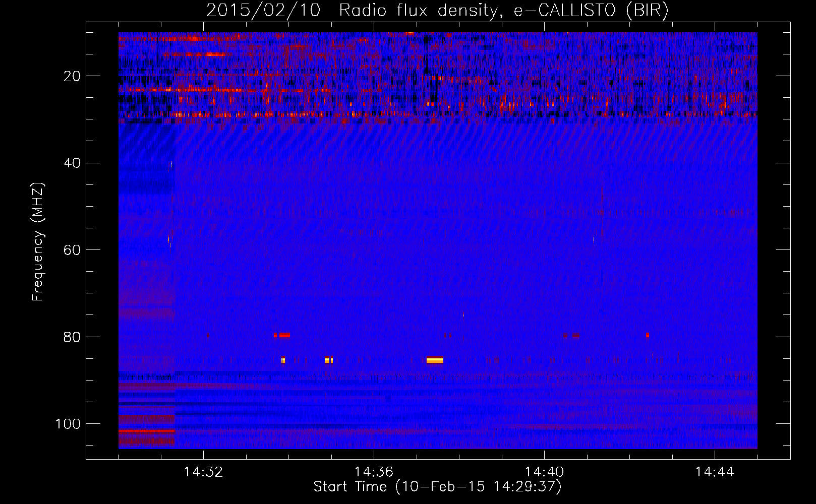Select the 40 frequency tick label
The height and width of the screenshot is (504, 816).
[72, 163]
